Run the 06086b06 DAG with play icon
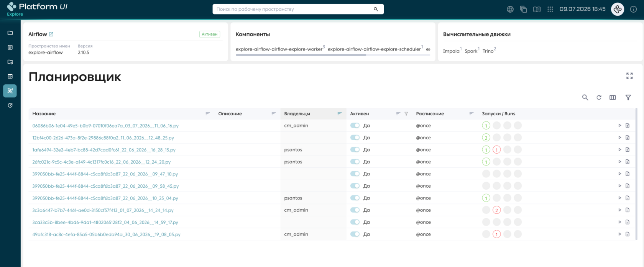The height and width of the screenshot is (267, 644). [619, 125]
